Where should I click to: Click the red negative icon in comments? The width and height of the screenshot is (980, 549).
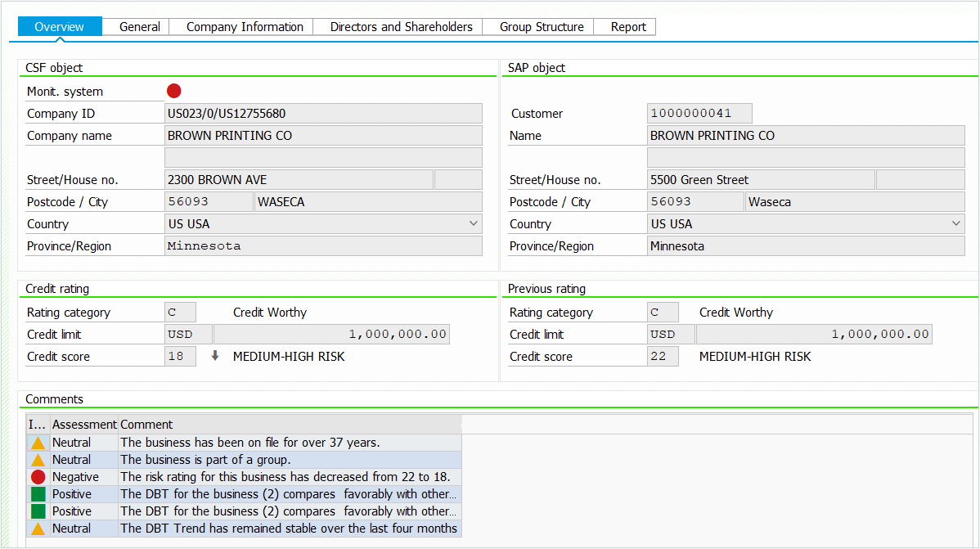(38, 477)
